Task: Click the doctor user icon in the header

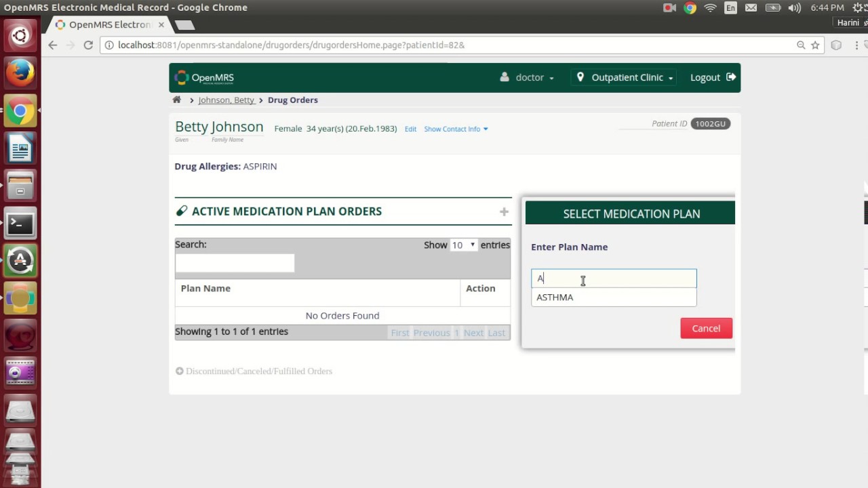Action: (x=505, y=77)
